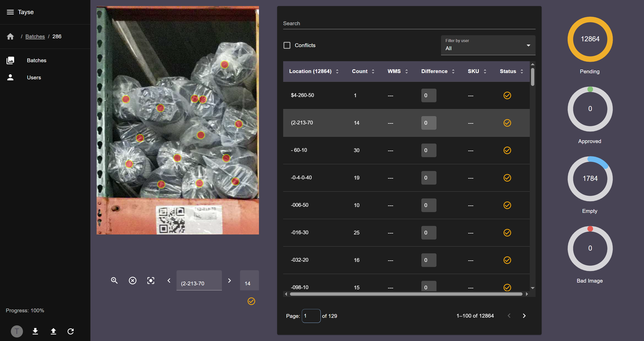Toggle approval checkmark below count 14 field
The image size is (644, 341).
pos(251,301)
